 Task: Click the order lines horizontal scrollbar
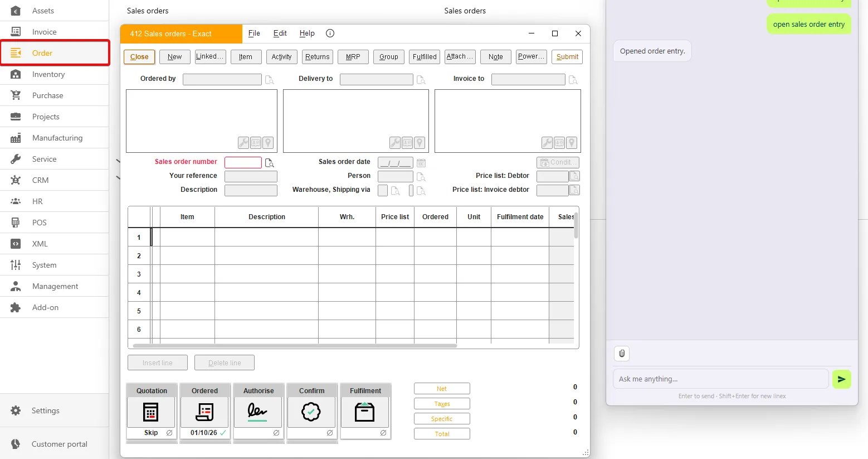(x=295, y=346)
